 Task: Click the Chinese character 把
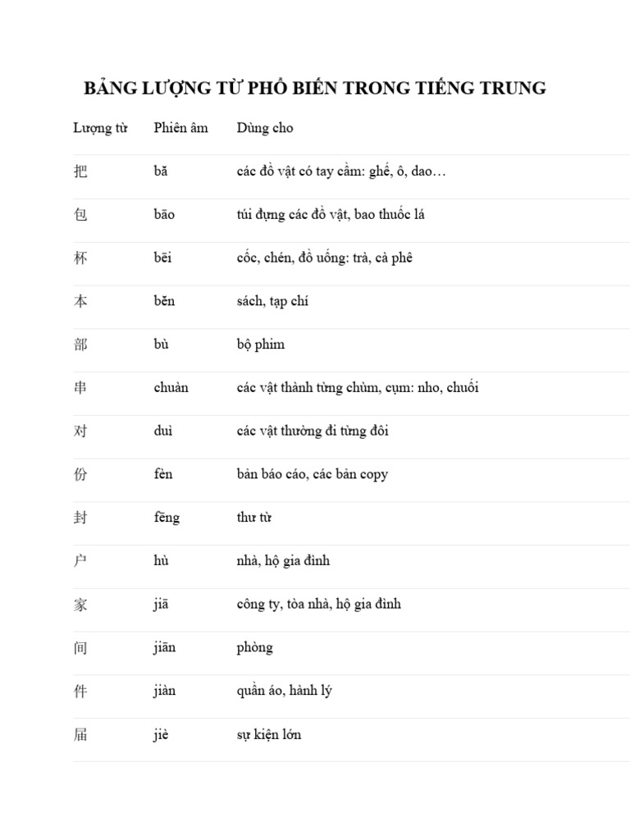click(80, 171)
